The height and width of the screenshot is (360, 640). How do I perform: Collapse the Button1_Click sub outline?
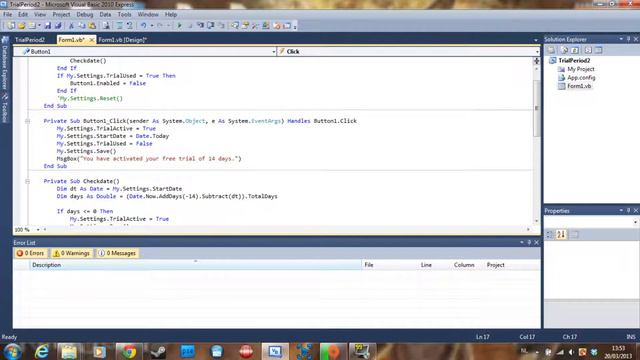(27, 121)
